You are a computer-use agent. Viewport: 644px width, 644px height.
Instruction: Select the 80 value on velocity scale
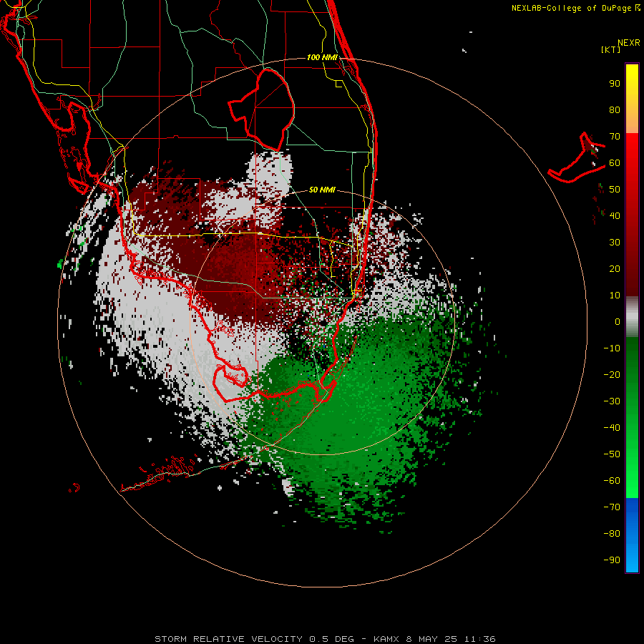pos(615,110)
